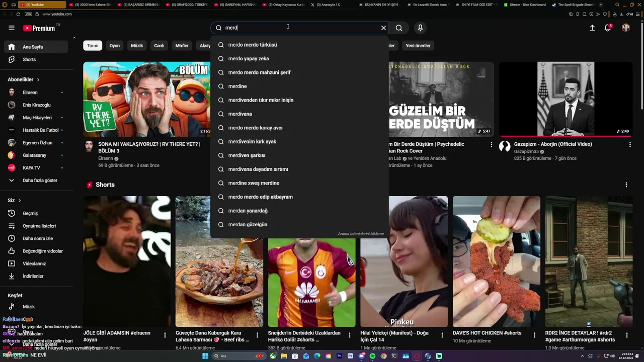Select Canlı filter chip
644x362 pixels.
(x=159, y=46)
